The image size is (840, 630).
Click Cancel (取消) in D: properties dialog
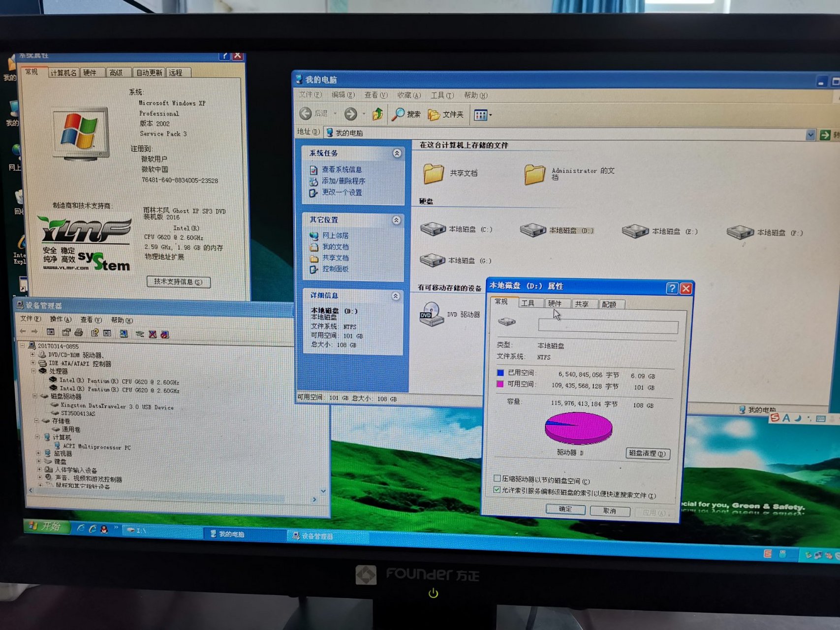(x=610, y=511)
